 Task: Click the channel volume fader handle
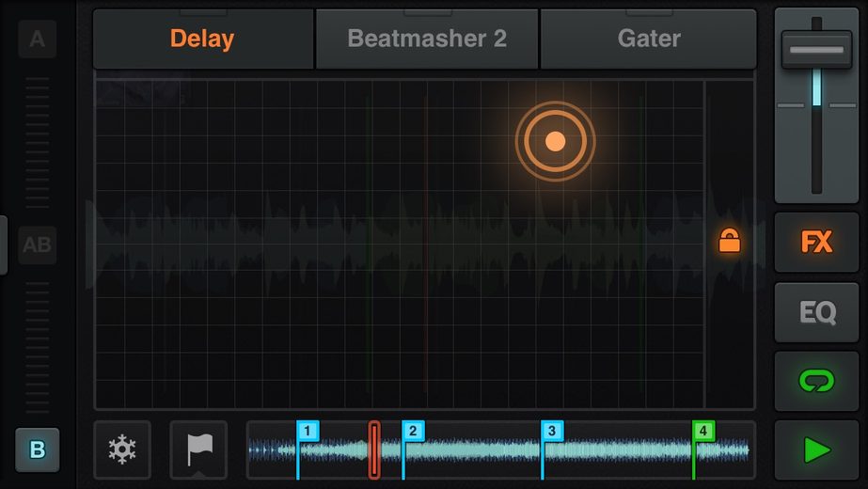coord(816,50)
